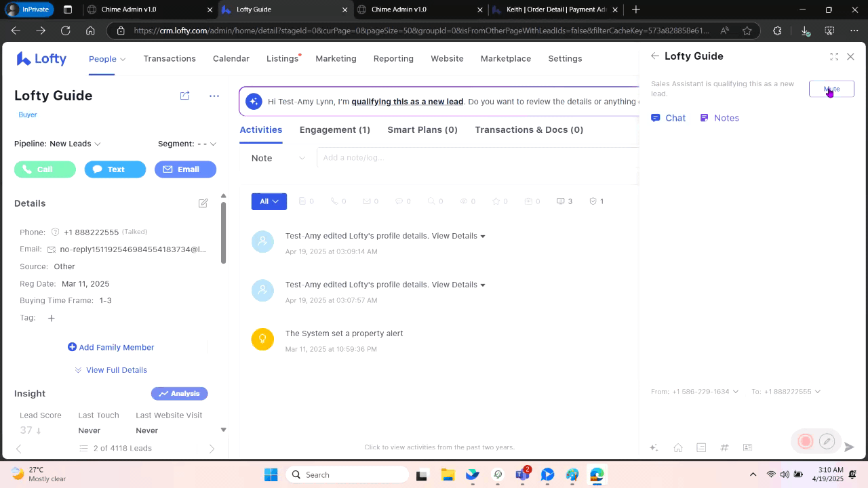Screen dimensions: 868x488
Task: Insert contact card icon in chat
Action: [747, 447]
